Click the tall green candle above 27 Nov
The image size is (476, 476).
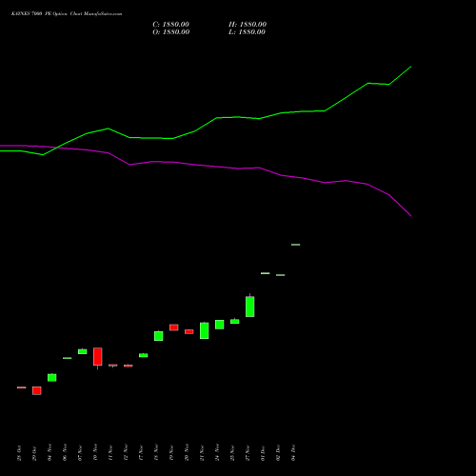[250, 307]
